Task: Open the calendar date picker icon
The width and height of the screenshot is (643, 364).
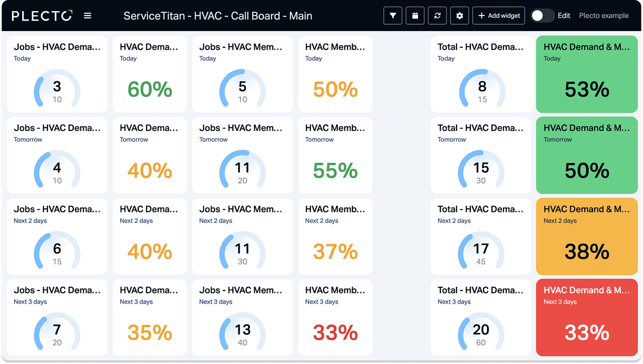Action: pos(415,16)
